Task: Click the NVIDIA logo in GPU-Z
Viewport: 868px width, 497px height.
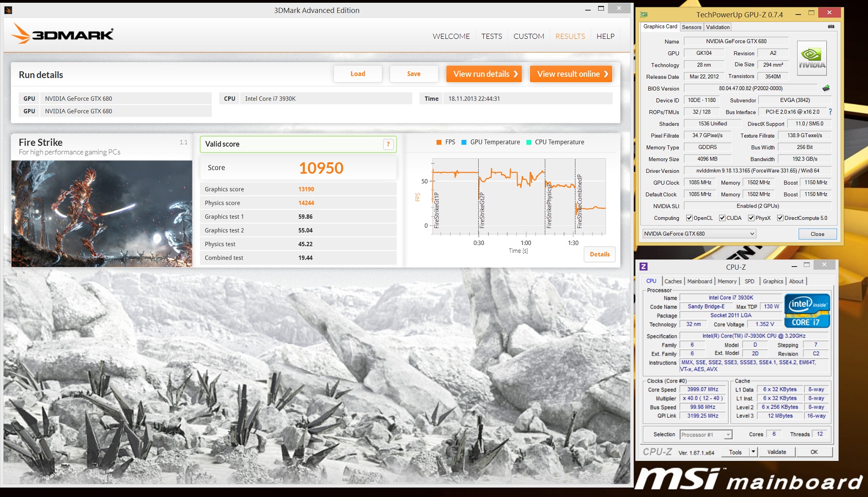Action: point(812,58)
